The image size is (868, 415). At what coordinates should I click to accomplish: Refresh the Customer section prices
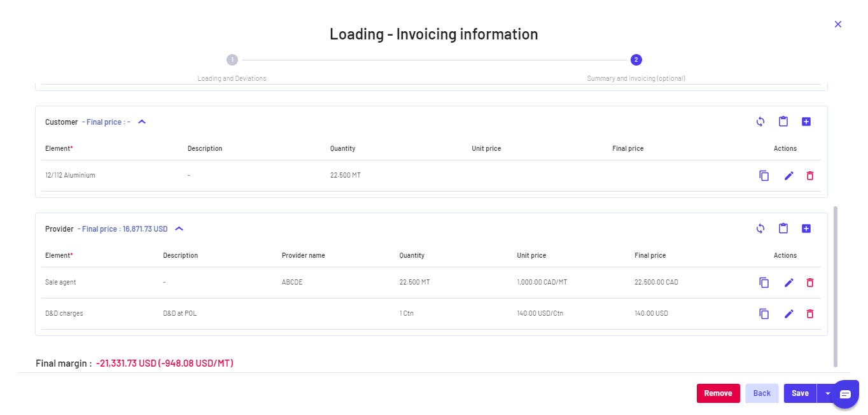[x=760, y=122]
